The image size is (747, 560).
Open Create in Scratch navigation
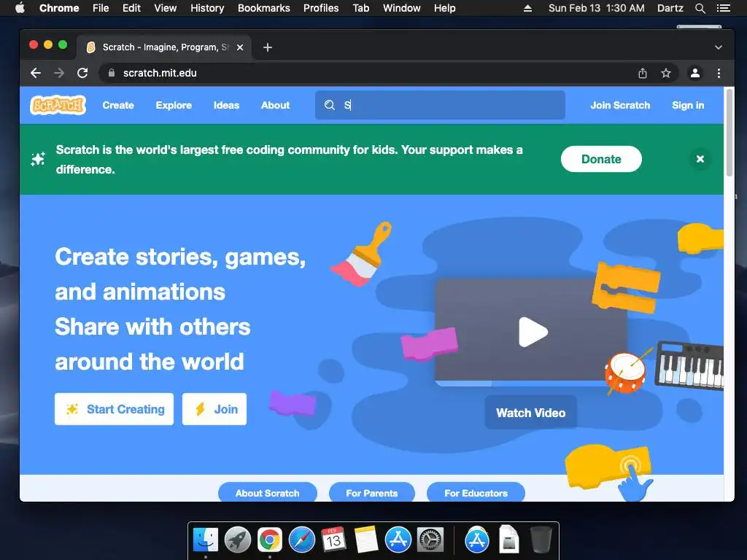118,105
